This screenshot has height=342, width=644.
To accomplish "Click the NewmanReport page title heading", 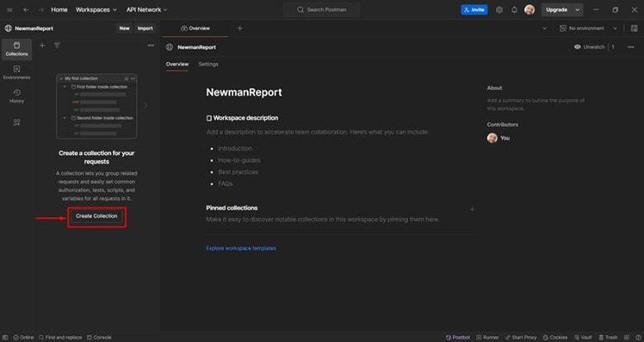I will pos(244,92).
